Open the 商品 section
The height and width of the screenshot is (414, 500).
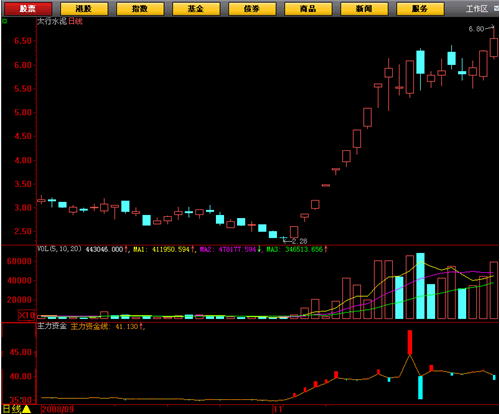(308, 9)
